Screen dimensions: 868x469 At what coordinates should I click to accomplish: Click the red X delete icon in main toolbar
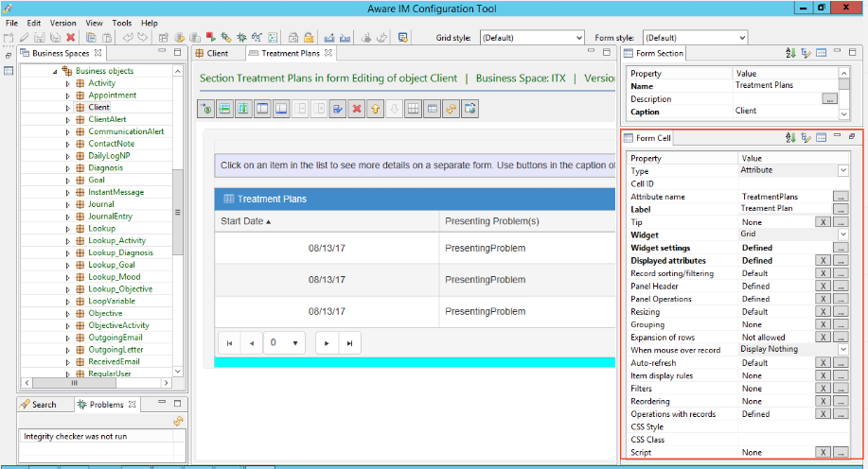[70, 38]
